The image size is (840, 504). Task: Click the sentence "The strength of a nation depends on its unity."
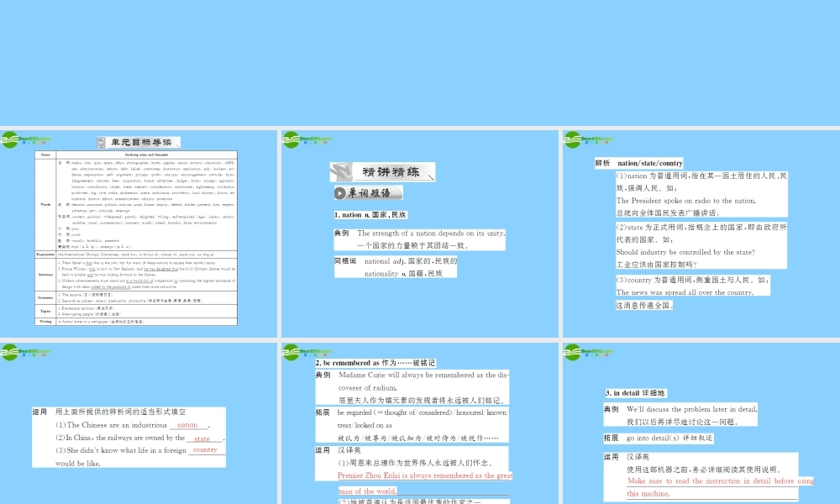(431, 233)
